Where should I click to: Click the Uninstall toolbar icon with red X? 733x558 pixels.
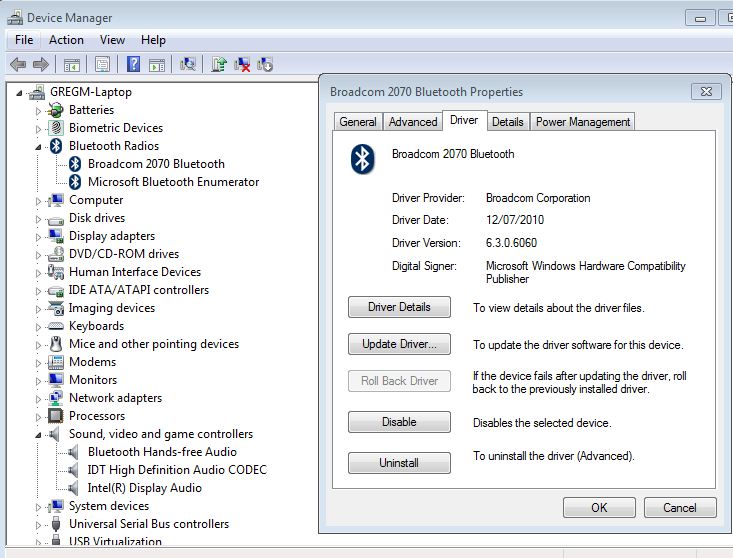click(242, 64)
